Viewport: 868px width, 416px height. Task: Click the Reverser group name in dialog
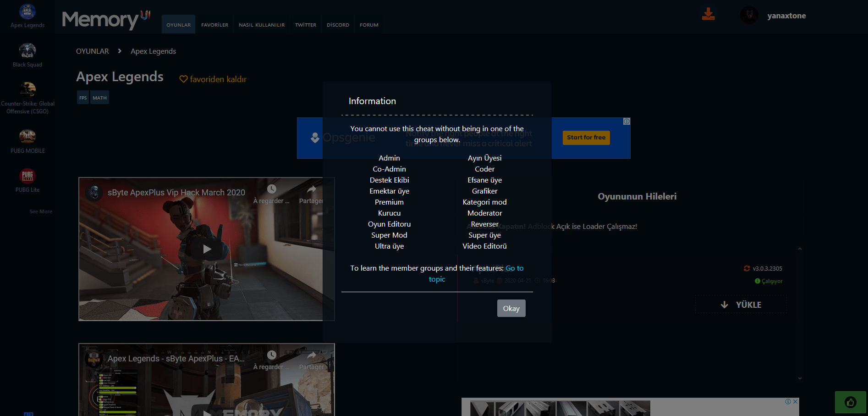click(485, 224)
